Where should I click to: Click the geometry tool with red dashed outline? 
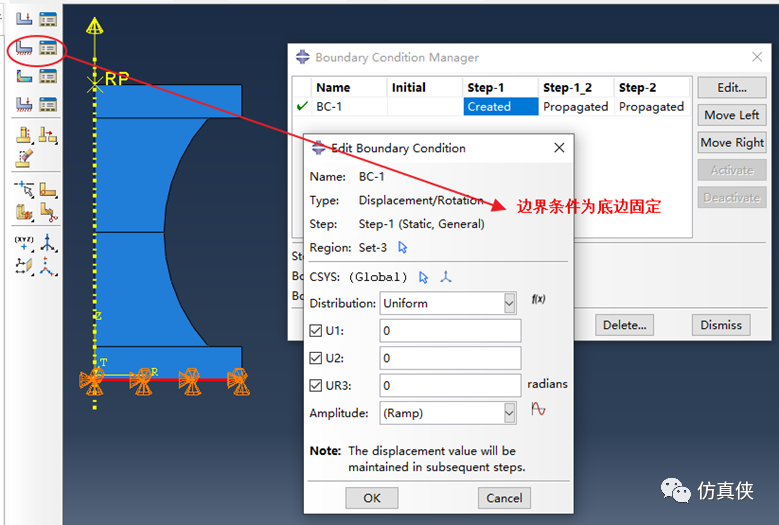(24, 134)
